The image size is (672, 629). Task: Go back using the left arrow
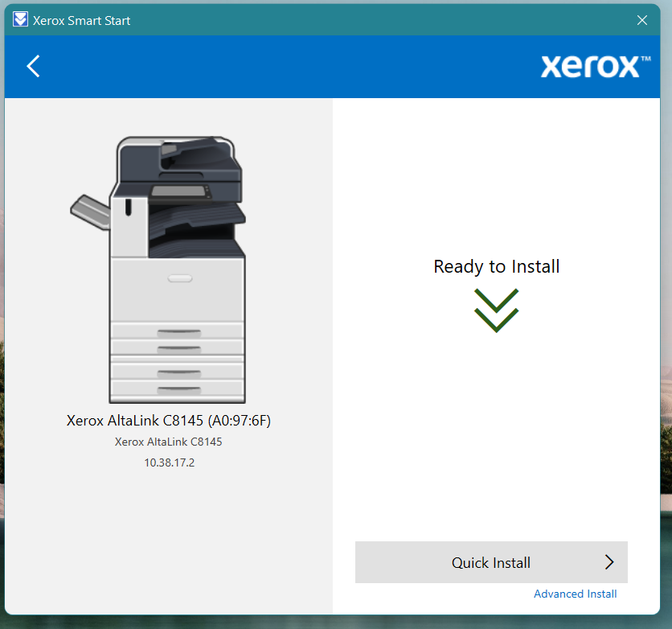pos(33,66)
